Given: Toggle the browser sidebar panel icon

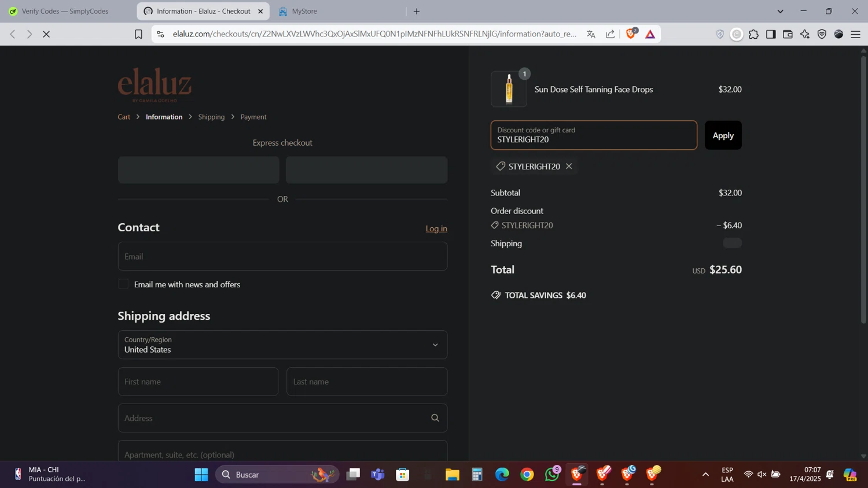Looking at the screenshot, I should point(771,34).
